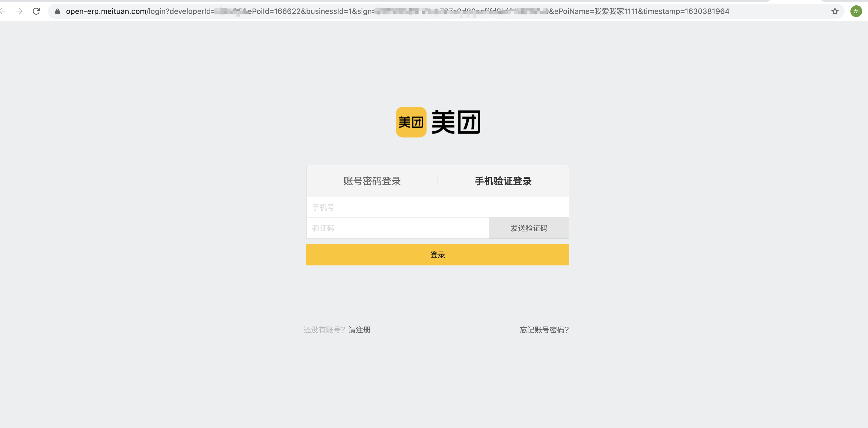Open the 忘记账号密码? link

[544, 330]
